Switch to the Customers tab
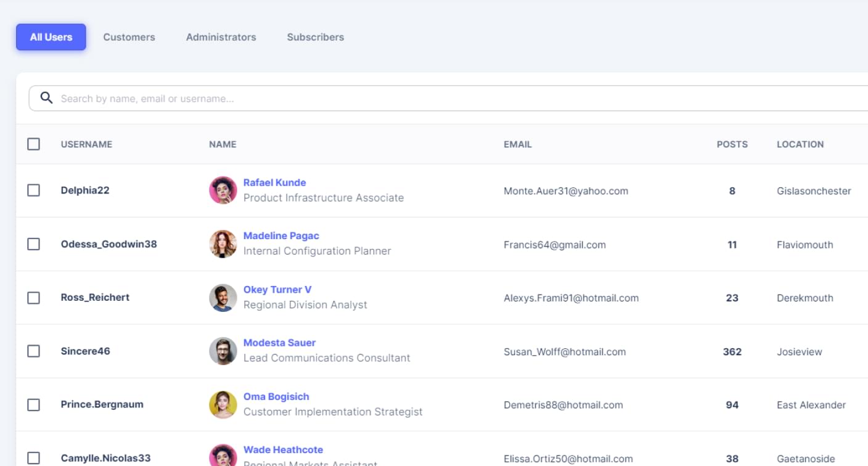868x466 pixels. point(129,37)
